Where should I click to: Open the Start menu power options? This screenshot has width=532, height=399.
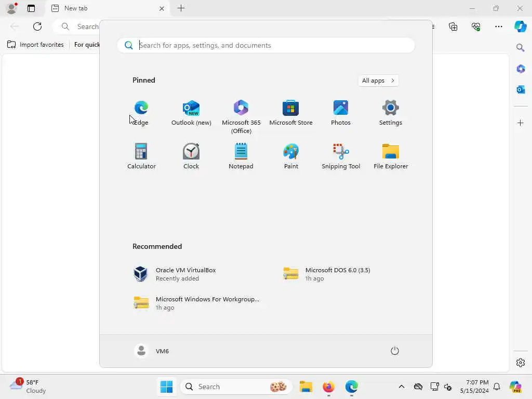[395, 351]
